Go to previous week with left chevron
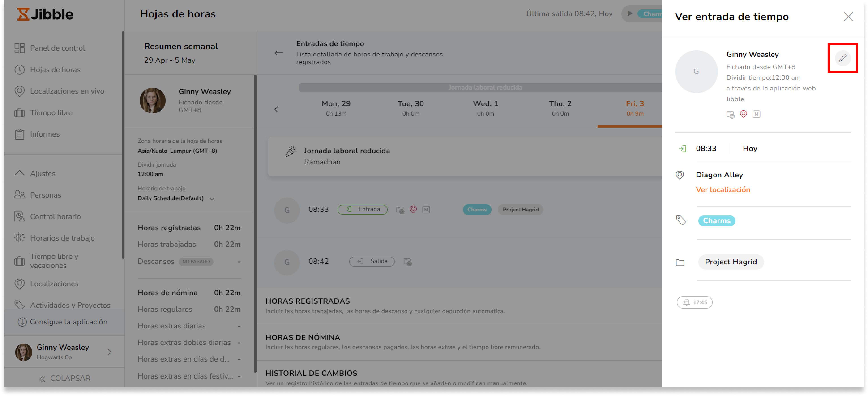 tap(276, 109)
